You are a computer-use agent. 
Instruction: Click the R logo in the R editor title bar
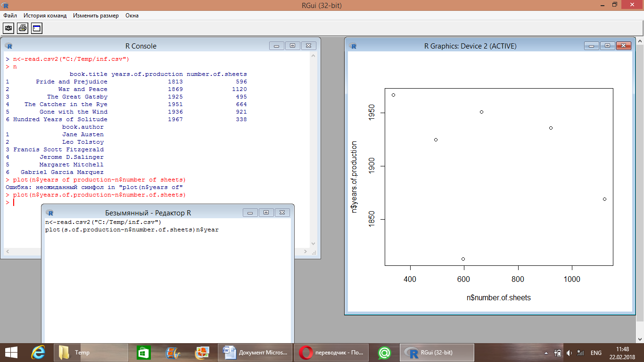click(x=50, y=213)
